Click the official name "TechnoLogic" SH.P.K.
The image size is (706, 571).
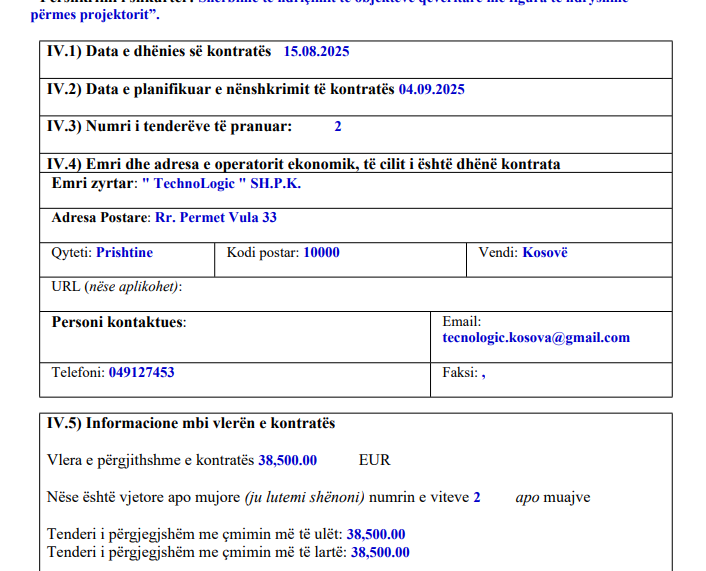221,184
